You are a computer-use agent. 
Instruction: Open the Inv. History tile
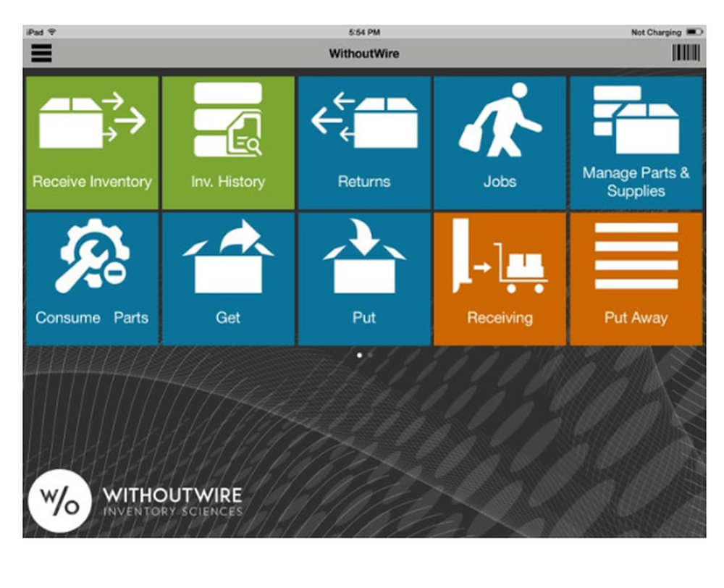(228, 143)
